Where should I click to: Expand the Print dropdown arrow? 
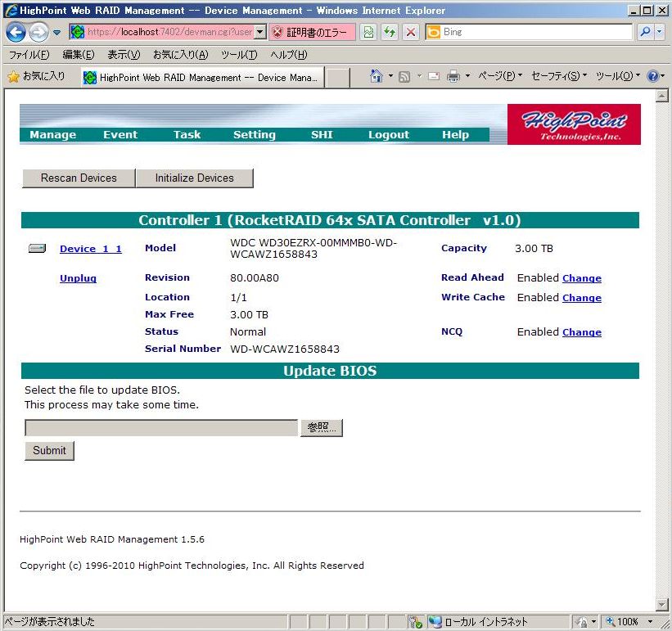click(x=467, y=76)
